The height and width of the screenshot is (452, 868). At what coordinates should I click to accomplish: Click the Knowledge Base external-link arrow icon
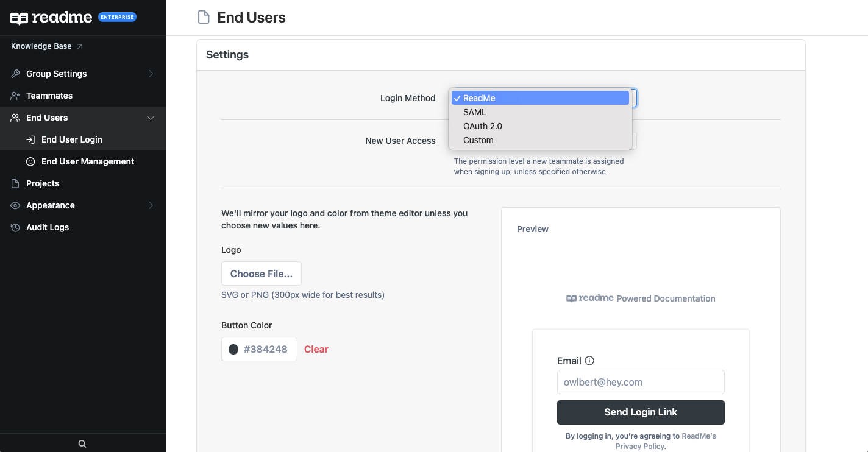click(80, 46)
